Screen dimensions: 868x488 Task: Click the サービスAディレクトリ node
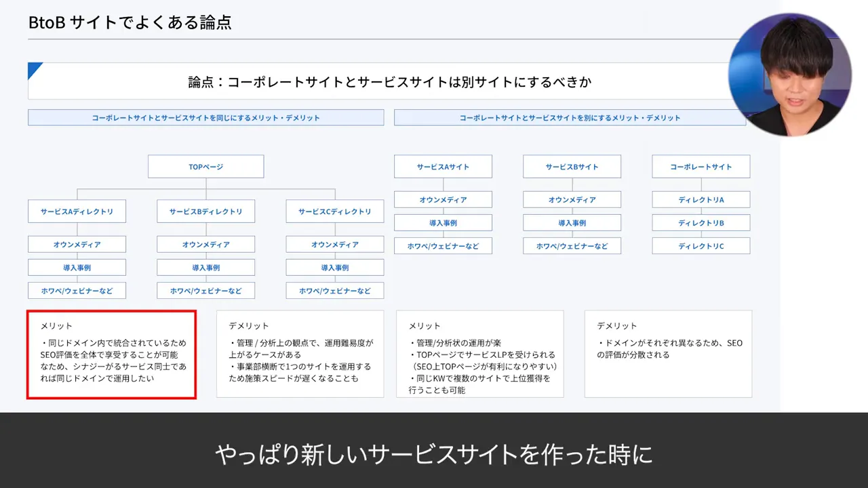(76, 211)
